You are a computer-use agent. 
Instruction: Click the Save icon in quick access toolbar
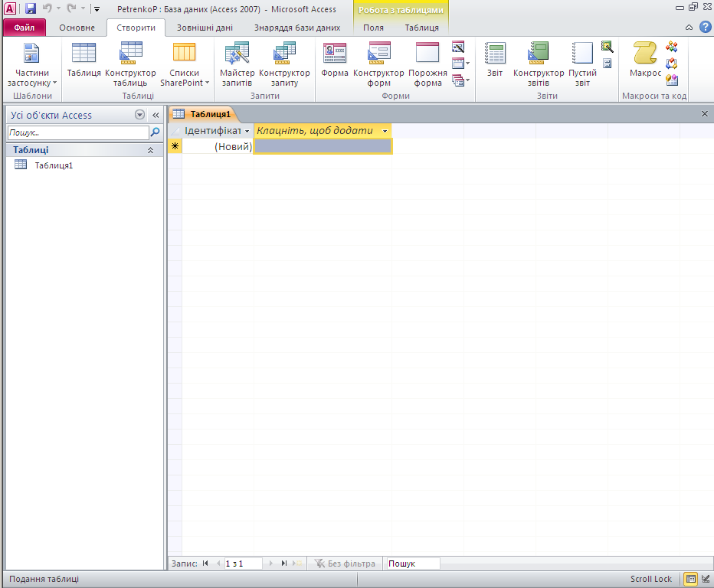point(31,9)
